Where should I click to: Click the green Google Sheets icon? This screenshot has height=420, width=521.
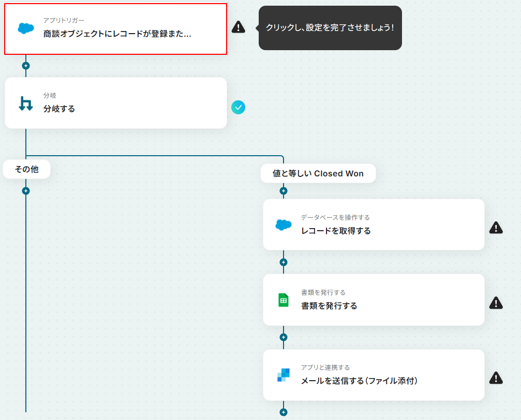(x=284, y=300)
